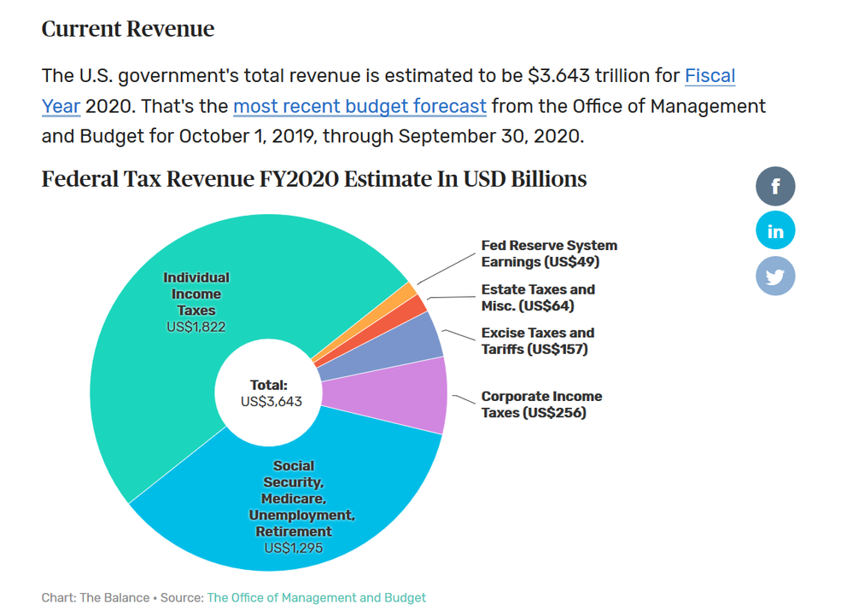Click the Federal Tax Revenue FY2020 chart title
This screenshot has height=616, width=853.
pyautogui.click(x=314, y=179)
